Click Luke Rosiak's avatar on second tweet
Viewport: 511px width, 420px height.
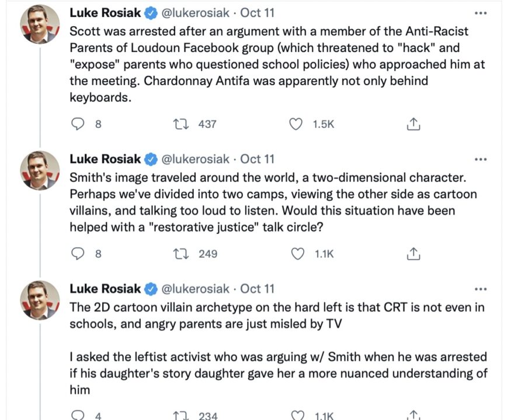tap(40, 170)
